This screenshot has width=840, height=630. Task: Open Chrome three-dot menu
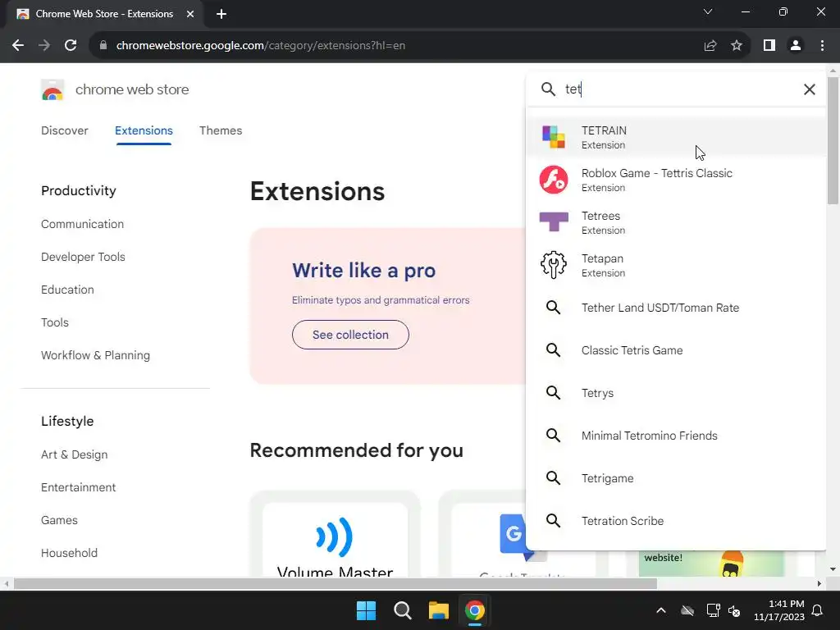coord(822,46)
